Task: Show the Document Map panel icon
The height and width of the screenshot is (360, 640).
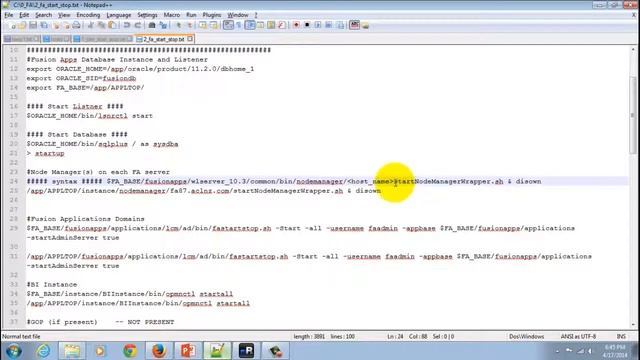Action: pyautogui.click(x=271, y=25)
